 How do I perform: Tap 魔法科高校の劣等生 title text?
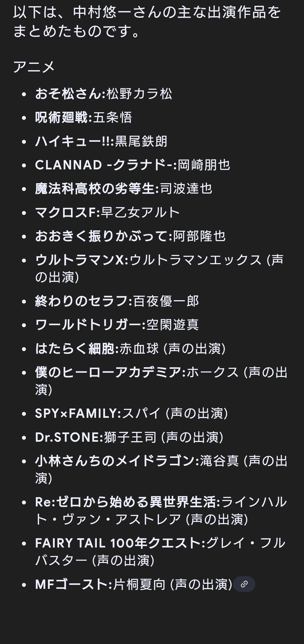(x=95, y=189)
